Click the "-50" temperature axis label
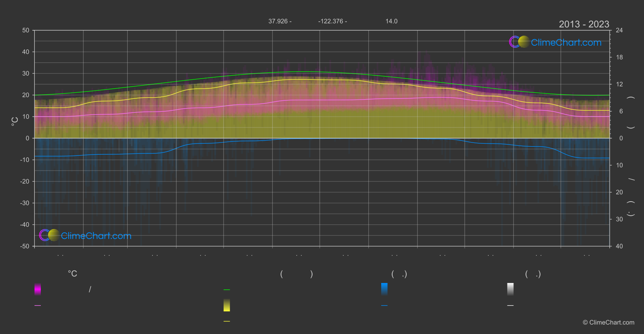This screenshot has height=334, width=644. [x=25, y=246]
